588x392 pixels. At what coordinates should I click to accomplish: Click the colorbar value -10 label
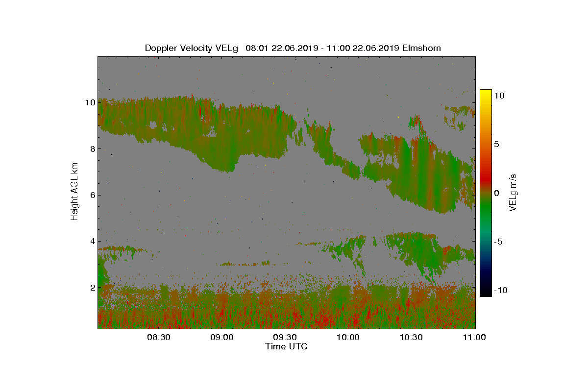[501, 290]
